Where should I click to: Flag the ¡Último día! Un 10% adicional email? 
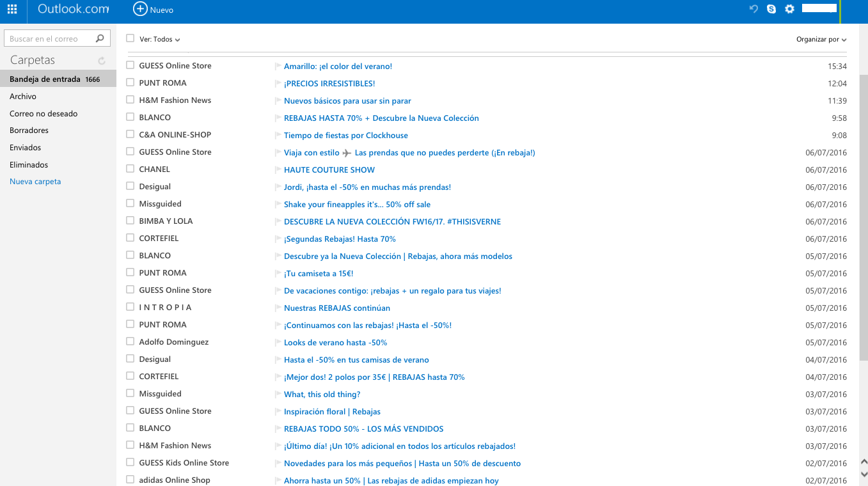[278, 446]
